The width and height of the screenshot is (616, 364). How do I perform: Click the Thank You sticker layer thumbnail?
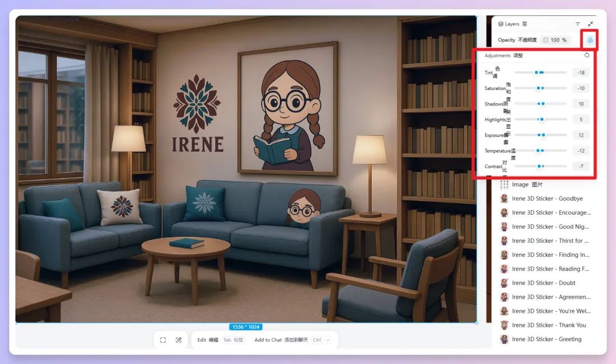(x=504, y=325)
